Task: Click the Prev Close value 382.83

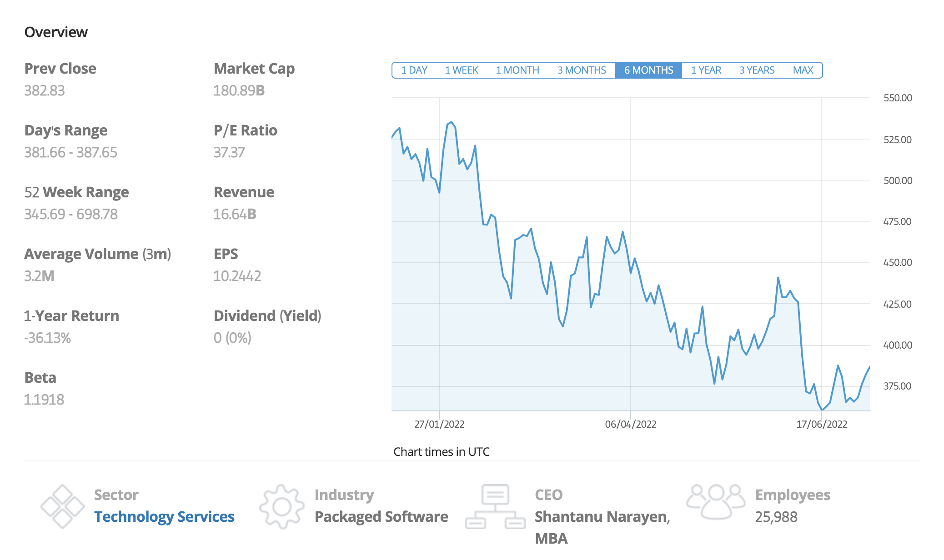Action: pos(45,91)
